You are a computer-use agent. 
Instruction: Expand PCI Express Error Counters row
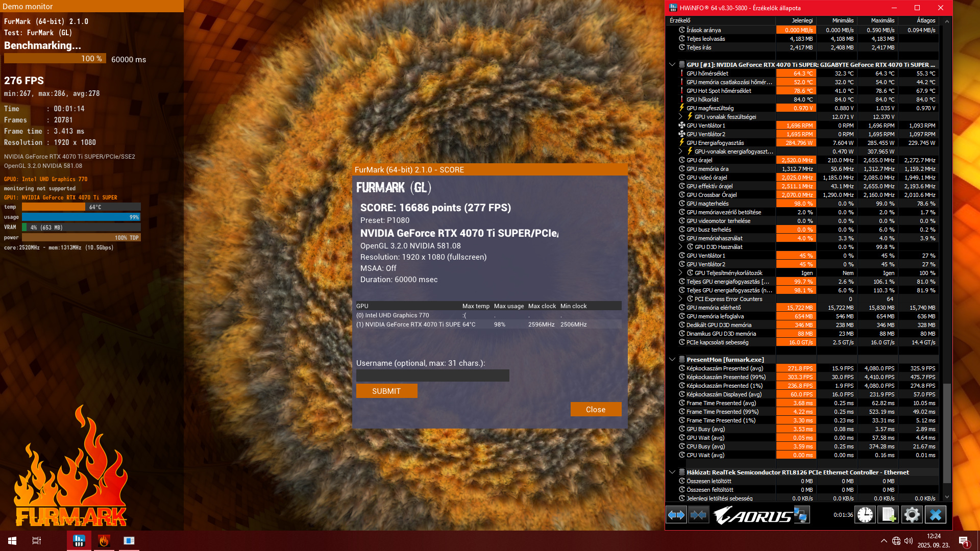[680, 299]
